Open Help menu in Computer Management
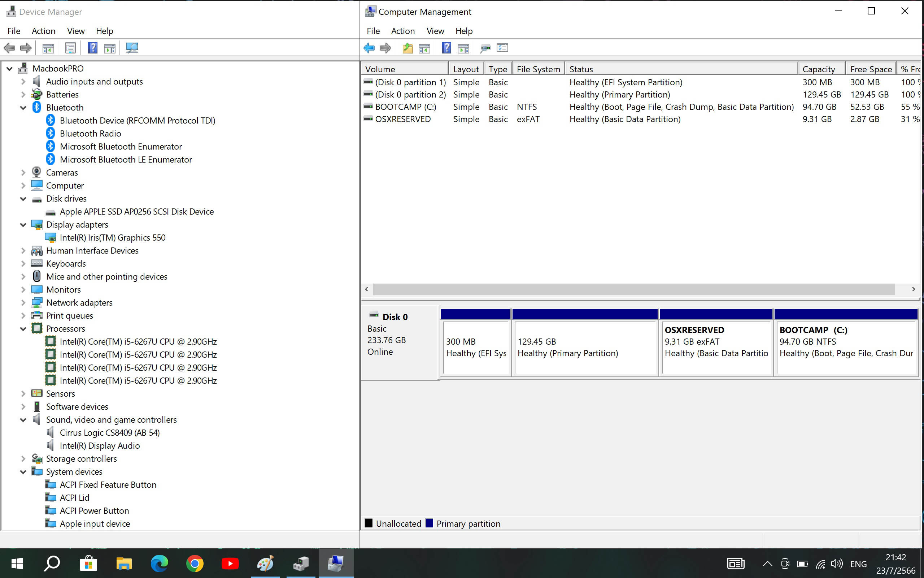The height and width of the screenshot is (578, 924). click(x=464, y=31)
